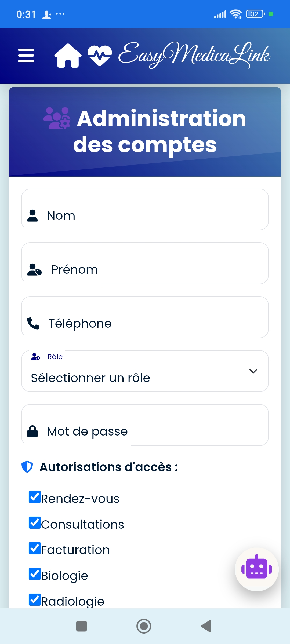Disable the Radiologie permission checkbox
Screen dimensions: 290x644
(35, 599)
